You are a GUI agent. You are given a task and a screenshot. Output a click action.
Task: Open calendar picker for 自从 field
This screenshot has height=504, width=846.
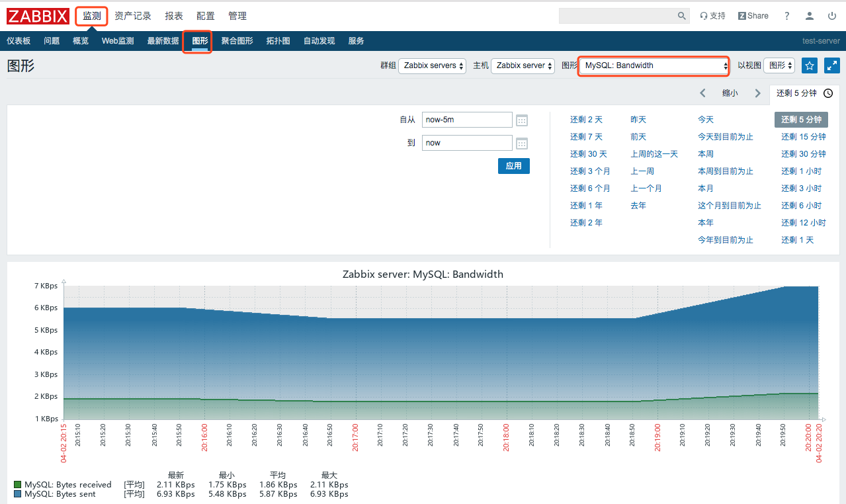point(522,120)
